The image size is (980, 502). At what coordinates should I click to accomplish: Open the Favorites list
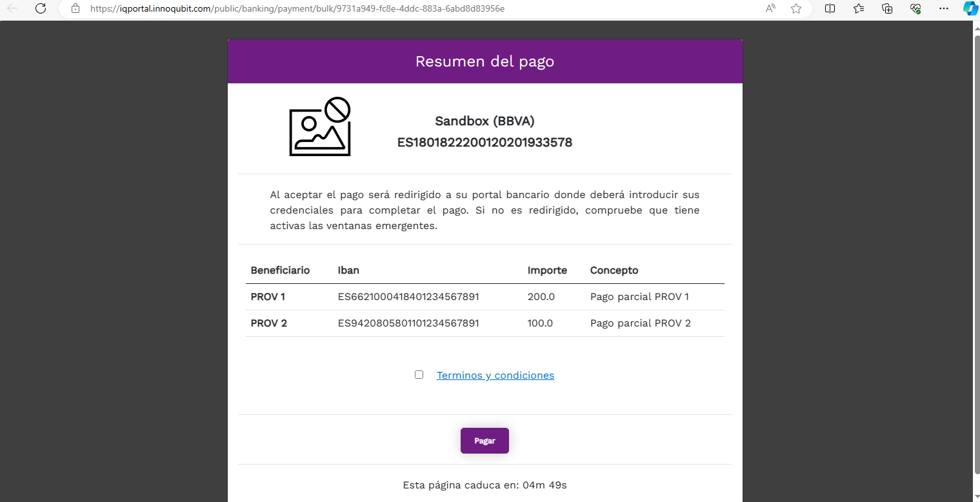(858, 8)
